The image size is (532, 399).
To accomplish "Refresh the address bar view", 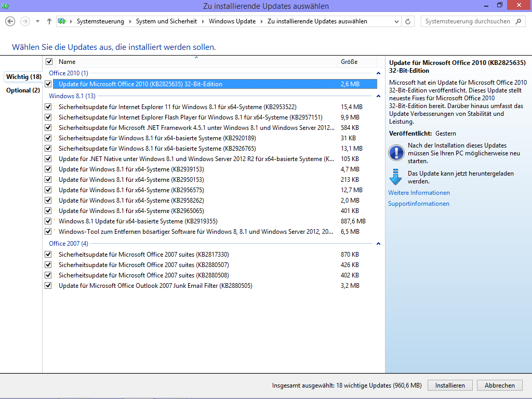I will point(408,21).
